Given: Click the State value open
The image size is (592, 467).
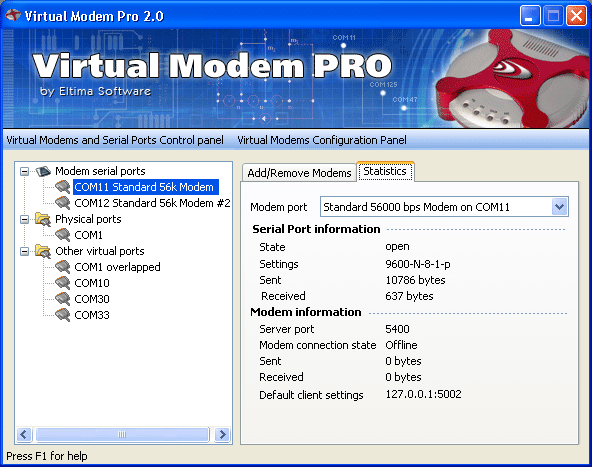Looking at the screenshot, I should [x=397, y=247].
